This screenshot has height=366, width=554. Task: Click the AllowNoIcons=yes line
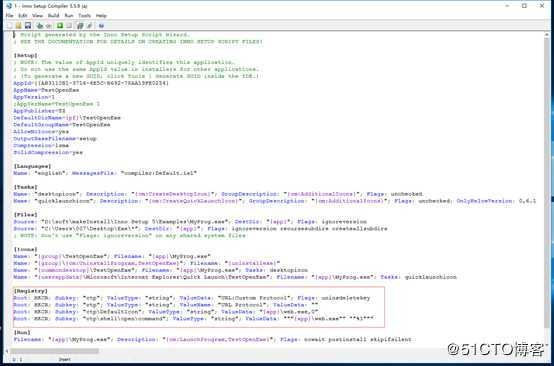pyautogui.click(x=41, y=131)
